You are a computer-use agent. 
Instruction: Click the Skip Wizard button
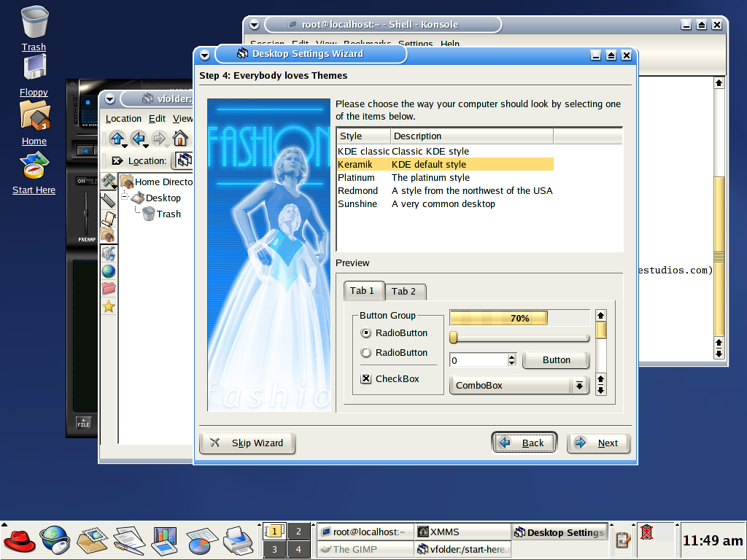pos(247,443)
